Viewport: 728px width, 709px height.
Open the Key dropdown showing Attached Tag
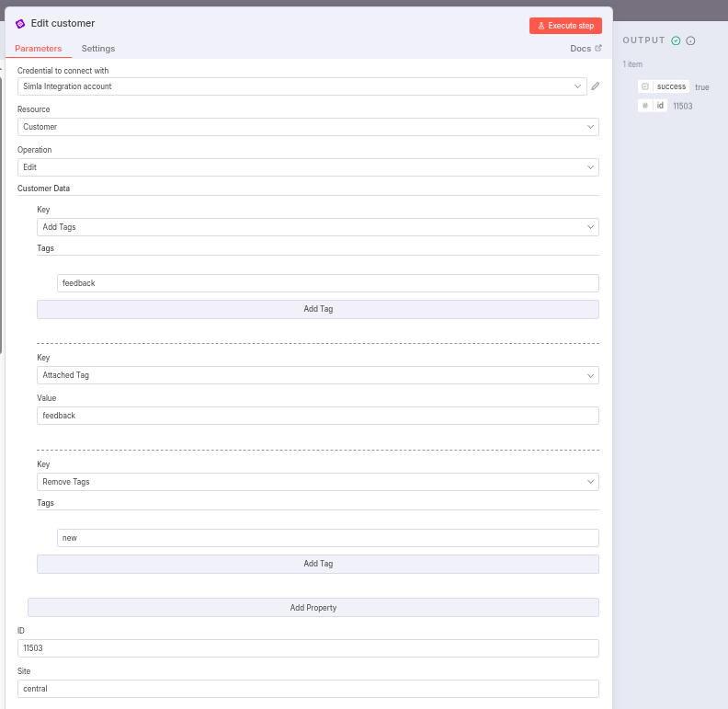317,375
